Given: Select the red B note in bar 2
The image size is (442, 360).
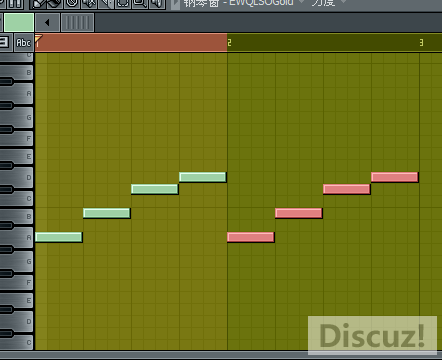Looking at the screenshot, I should [x=299, y=213].
